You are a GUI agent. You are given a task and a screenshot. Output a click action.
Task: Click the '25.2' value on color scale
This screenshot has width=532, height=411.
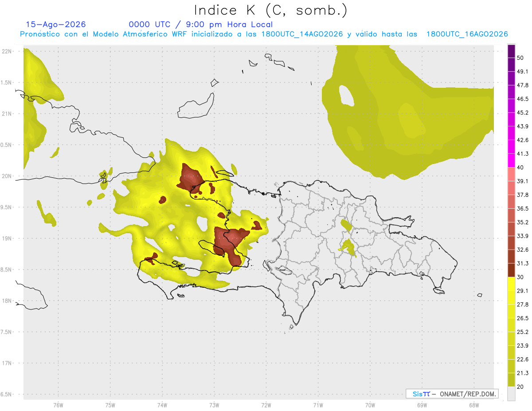(x=523, y=332)
